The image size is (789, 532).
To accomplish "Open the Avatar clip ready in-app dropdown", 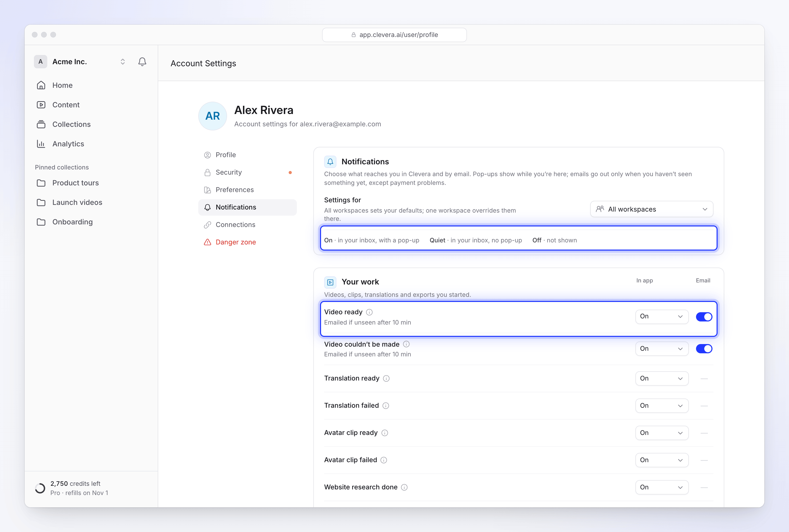I will pos(662,433).
